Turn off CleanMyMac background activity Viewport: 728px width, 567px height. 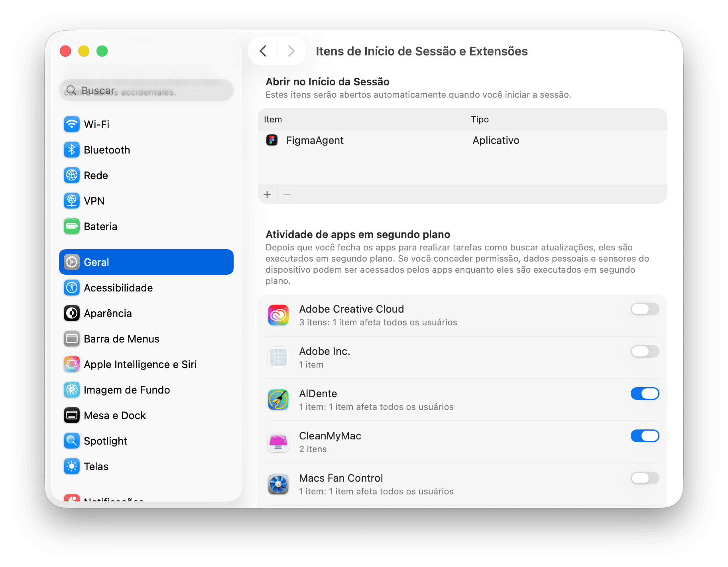pos(645,436)
